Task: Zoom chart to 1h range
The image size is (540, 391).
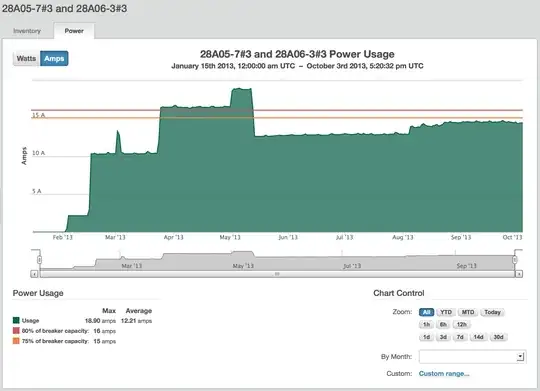Action: pyautogui.click(x=426, y=325)
